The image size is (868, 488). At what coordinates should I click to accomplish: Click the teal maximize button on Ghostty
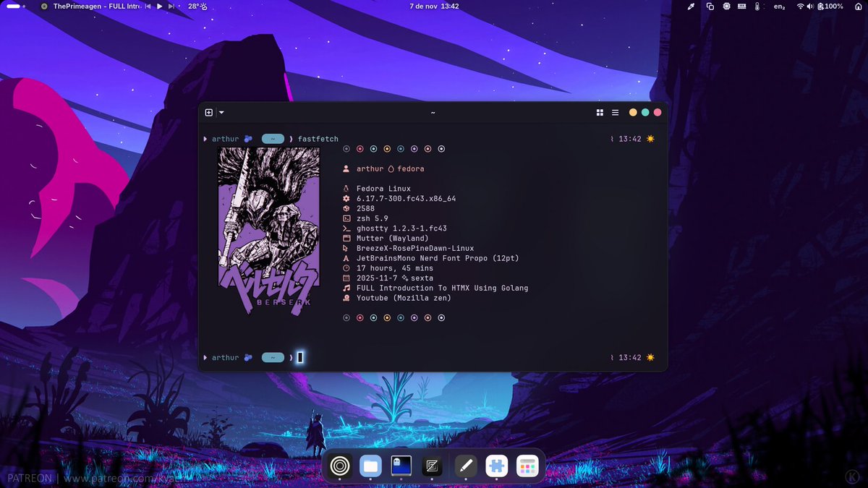pyautogui.click(x=645, y=113)
